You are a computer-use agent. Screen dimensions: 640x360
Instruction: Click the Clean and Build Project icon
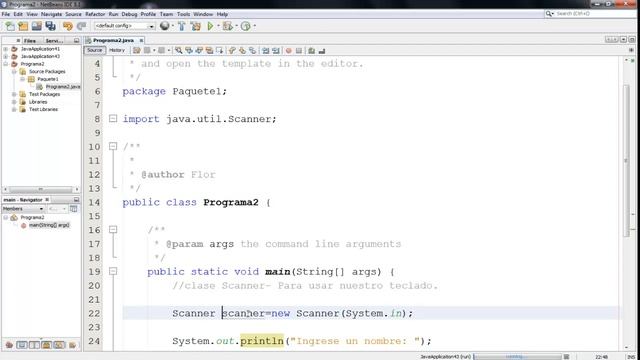pos(196,26)
